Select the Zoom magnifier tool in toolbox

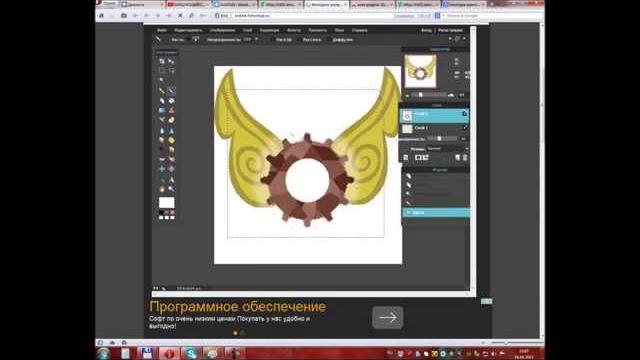tap(171, 189)
